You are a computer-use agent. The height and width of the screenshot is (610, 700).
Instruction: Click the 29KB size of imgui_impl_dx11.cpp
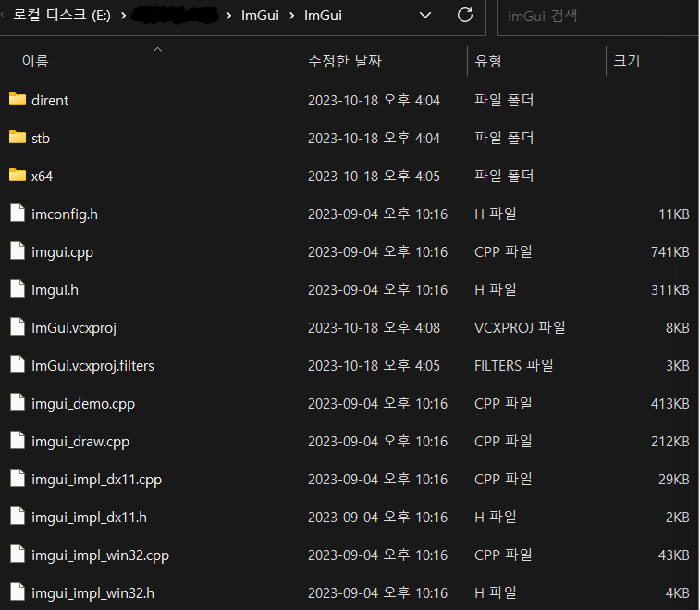point(674,480)
